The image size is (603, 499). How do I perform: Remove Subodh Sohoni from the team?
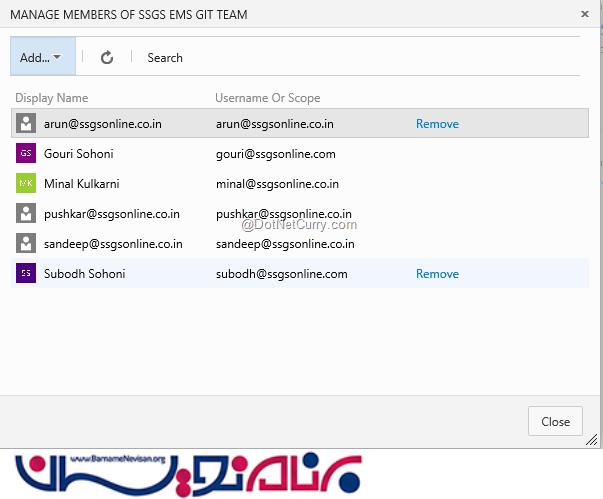click(437, 274)
